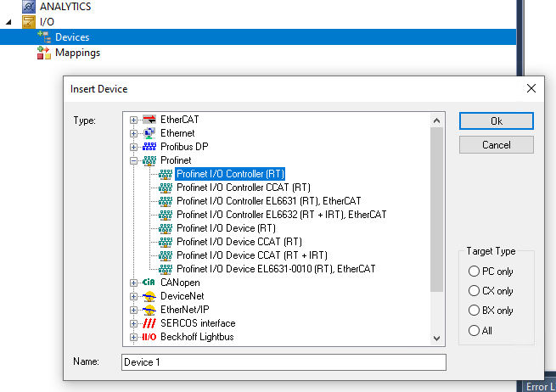Click the Ethernet type icon
The height and width of the screenshot is (392, 556).
point(149,133)
